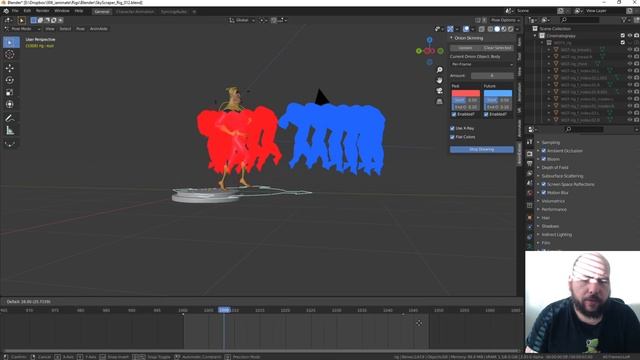Image resolution: width=640 pixels, height=360 pixels.
Task: Select the Cursor tool
Action: [x=10, y=55]
